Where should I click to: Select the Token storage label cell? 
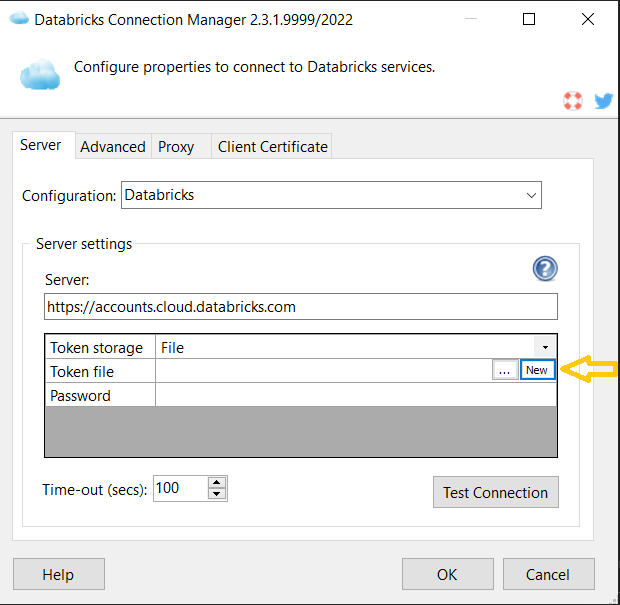pyautogui.click(x=100, y=347)
